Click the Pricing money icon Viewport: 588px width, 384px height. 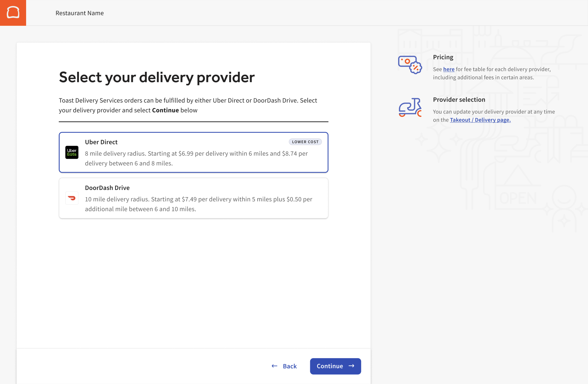coord(409,64)
